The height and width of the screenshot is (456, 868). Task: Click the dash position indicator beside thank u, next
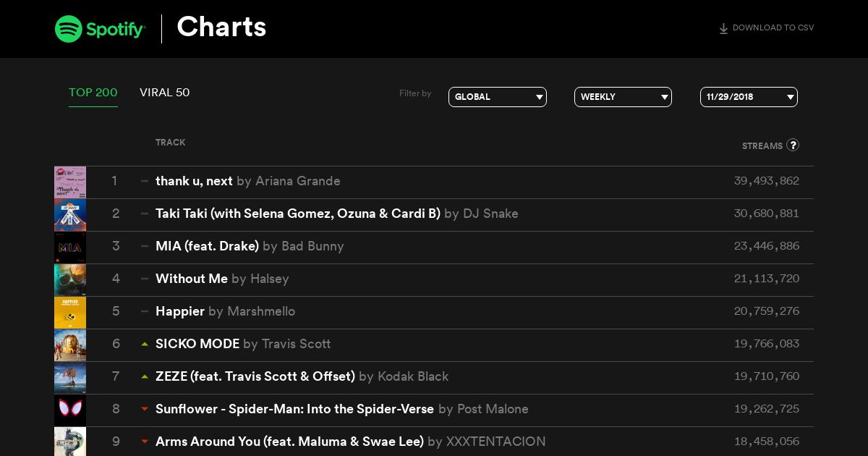tap(145, 181)
